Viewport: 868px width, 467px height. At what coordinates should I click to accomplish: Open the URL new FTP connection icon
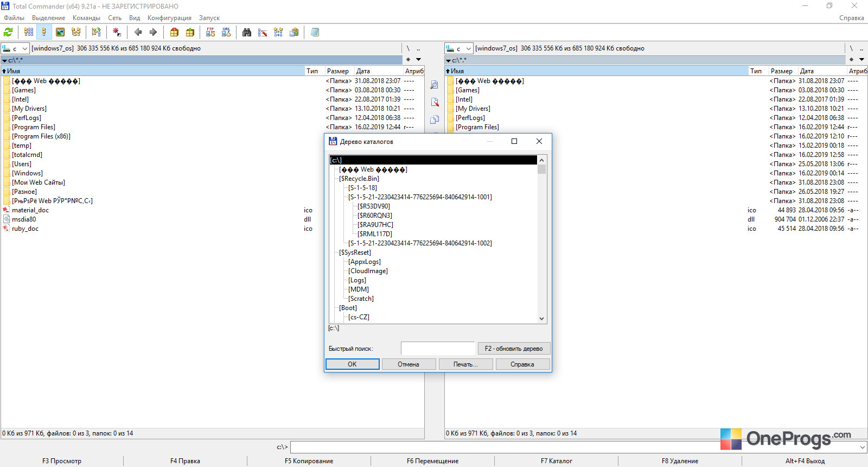(x=226, y=32)
